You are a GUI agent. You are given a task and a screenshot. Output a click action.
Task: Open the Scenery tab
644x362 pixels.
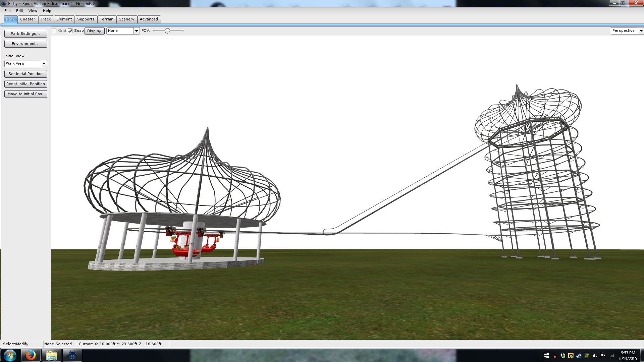(126, 19)
